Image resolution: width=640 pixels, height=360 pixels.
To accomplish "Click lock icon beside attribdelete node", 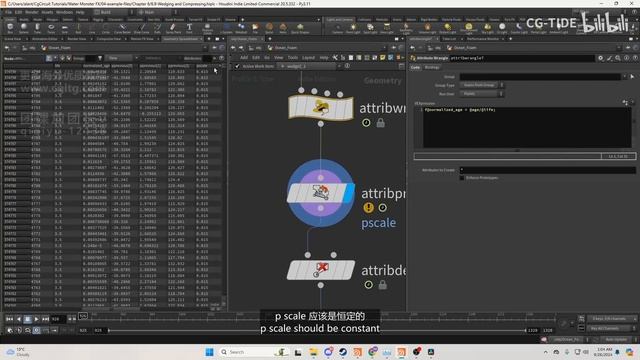I will pos(382,284).
